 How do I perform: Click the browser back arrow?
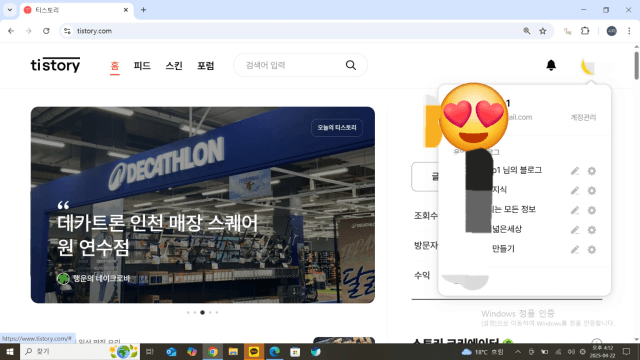click(11, 31)
